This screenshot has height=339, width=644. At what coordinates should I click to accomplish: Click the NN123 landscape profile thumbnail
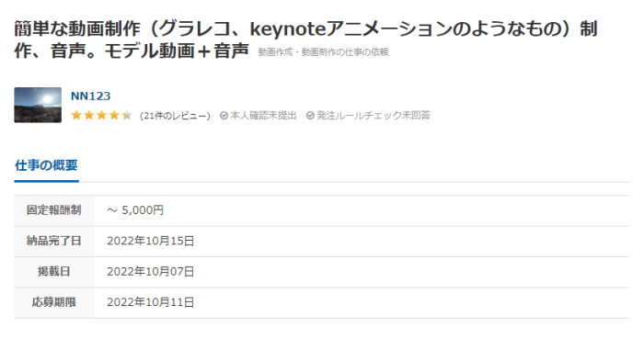coord(38,105)
